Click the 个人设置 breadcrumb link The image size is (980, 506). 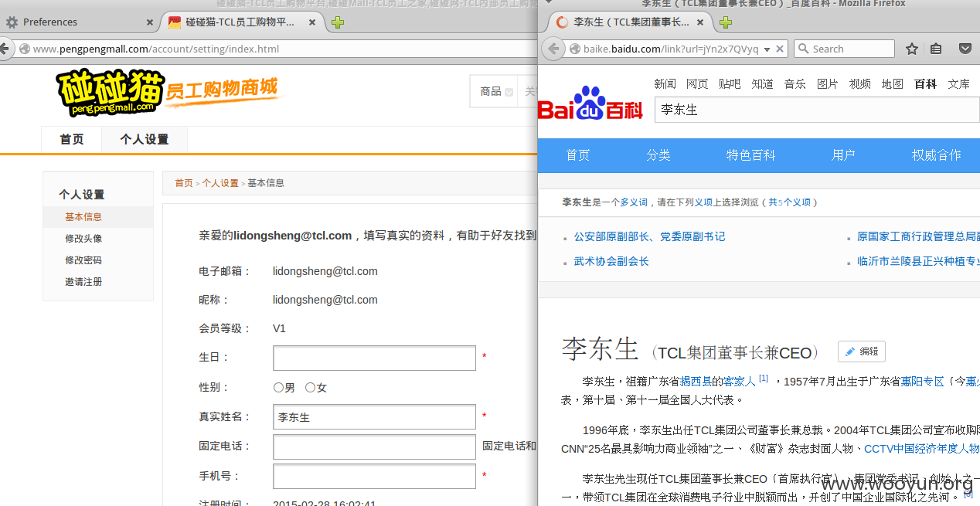[x=220, y=183]
